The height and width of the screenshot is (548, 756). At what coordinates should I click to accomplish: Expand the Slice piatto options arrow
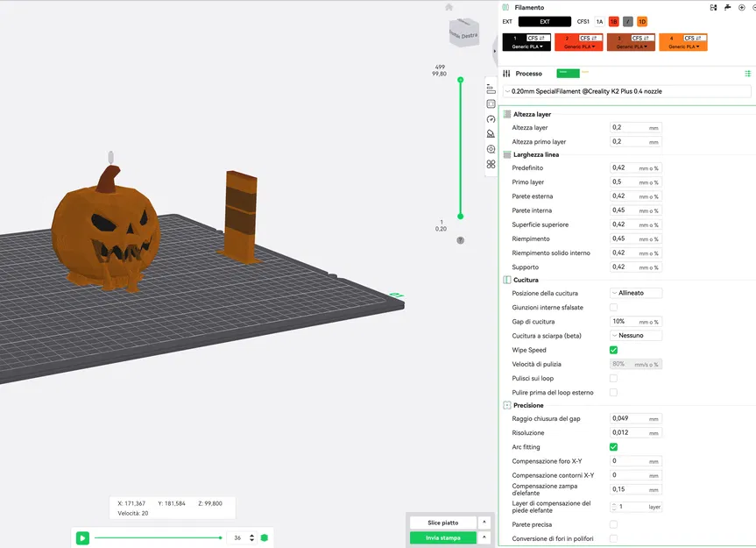484,523
